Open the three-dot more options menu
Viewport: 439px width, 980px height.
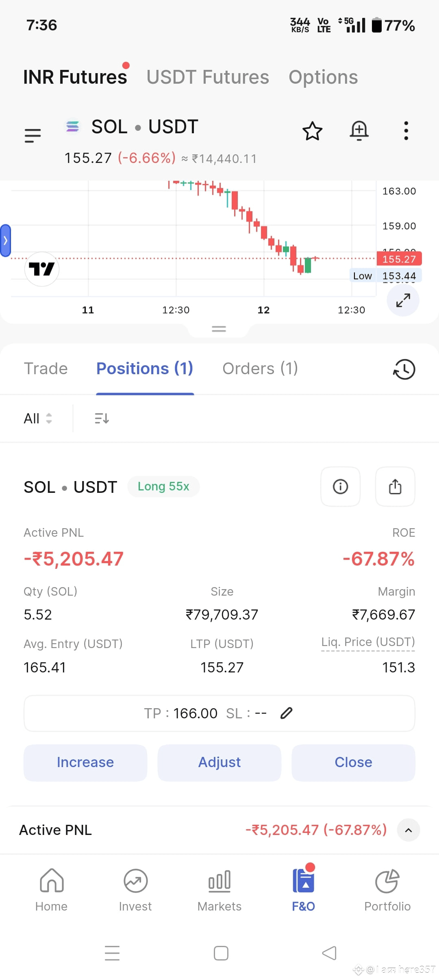tap(406, 131)
